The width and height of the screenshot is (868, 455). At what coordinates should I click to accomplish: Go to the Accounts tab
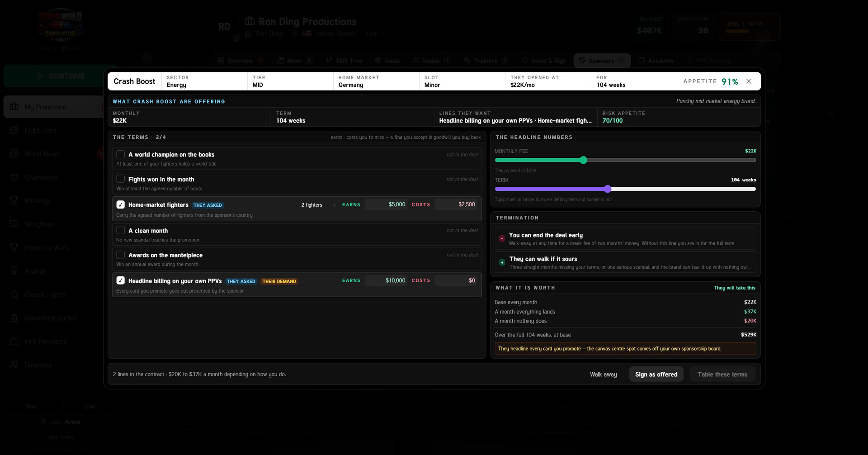(656, 61)
